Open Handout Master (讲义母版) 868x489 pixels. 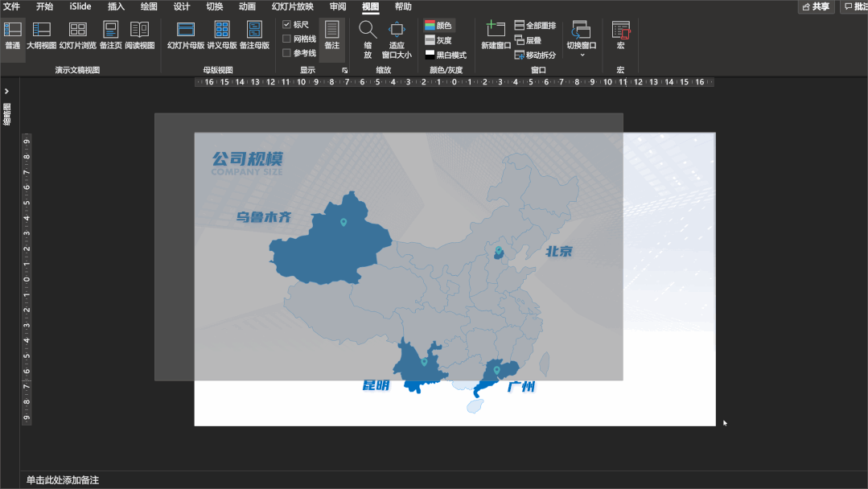222,36
